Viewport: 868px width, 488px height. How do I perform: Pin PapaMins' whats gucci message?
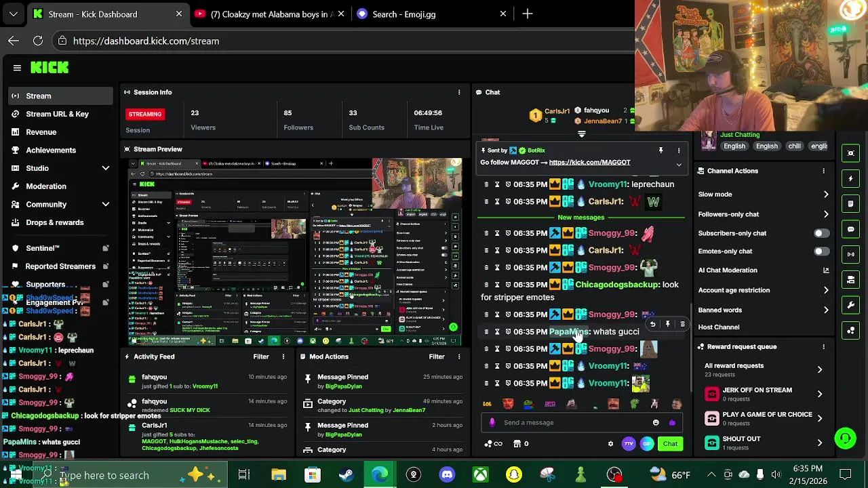[x=667, y=325]
